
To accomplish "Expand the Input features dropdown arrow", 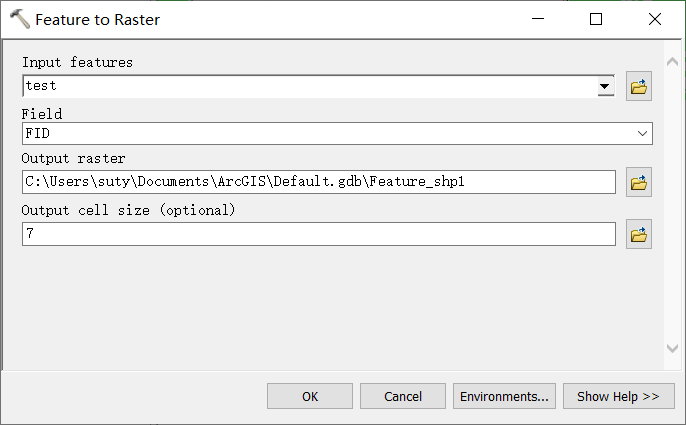I will click(606, 86).
